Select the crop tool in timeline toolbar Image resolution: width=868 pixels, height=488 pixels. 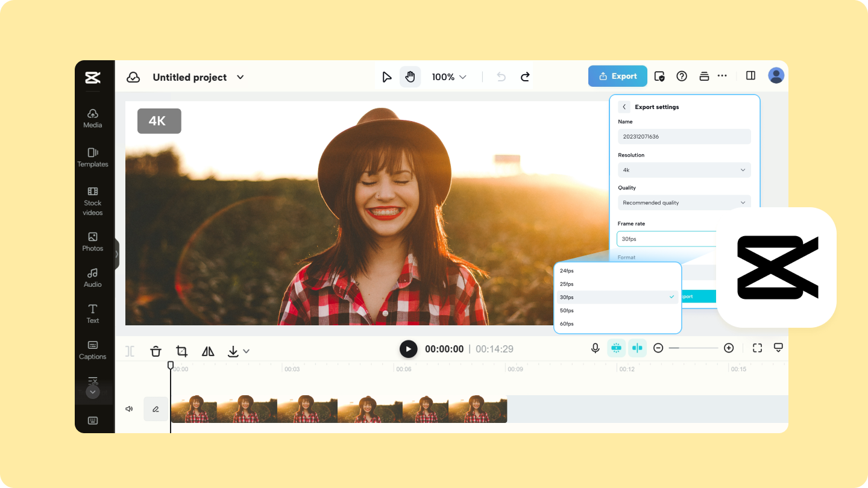coord(181,351)
